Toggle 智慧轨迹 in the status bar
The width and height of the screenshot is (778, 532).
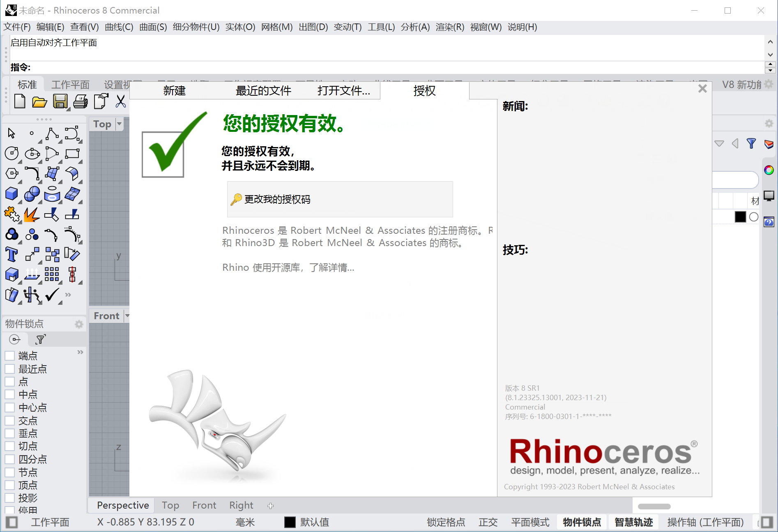pyautogui.click(x=633, y=522)
